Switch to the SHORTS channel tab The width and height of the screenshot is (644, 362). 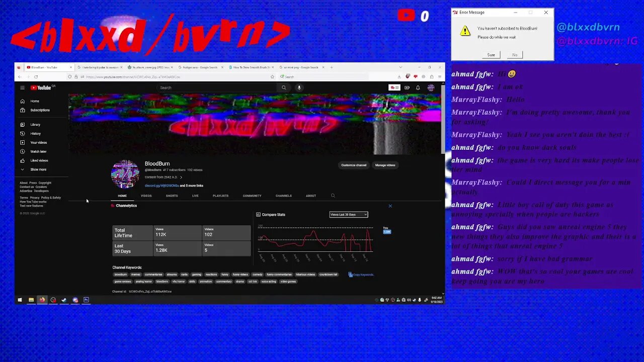tap(172, 196)
